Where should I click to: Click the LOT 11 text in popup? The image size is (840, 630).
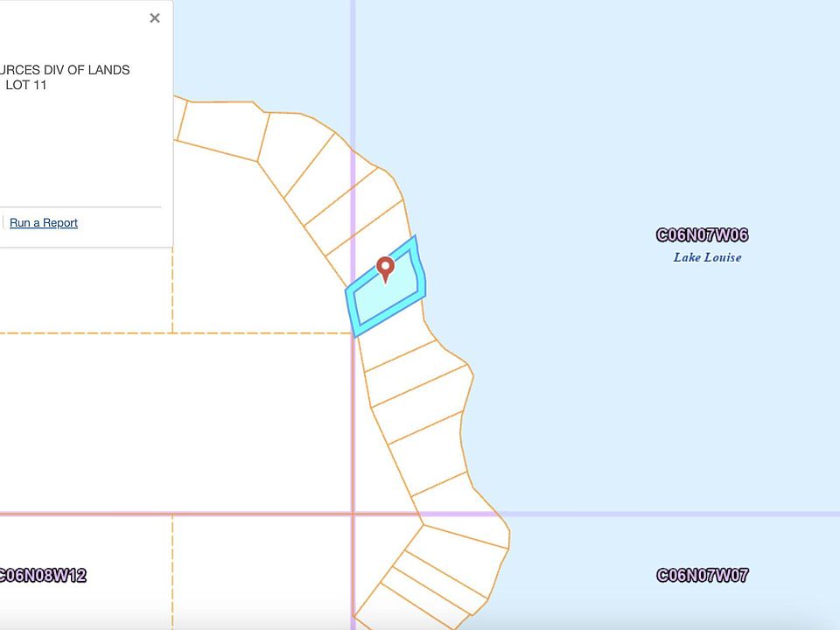coord(26,86)
